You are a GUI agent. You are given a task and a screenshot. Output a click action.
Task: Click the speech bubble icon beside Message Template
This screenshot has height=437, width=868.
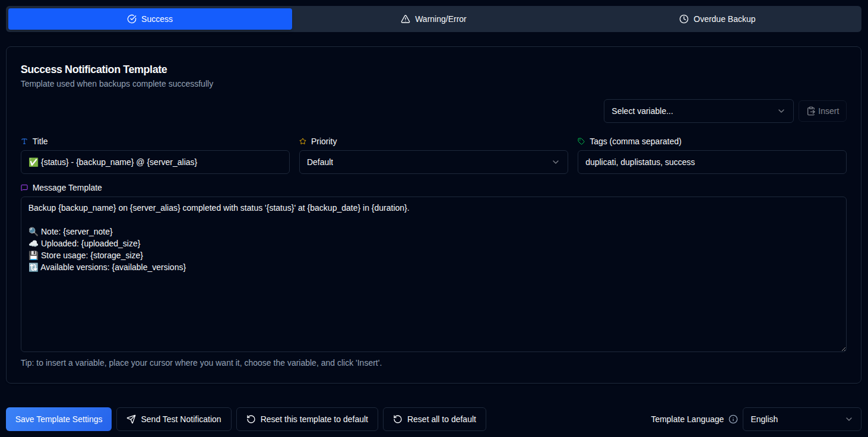coord(24,188)
